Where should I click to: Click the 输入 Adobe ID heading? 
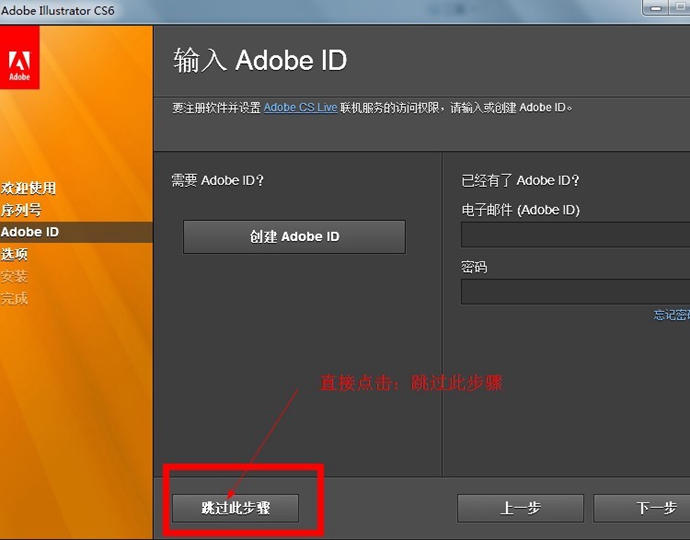(x=260, y=60)
